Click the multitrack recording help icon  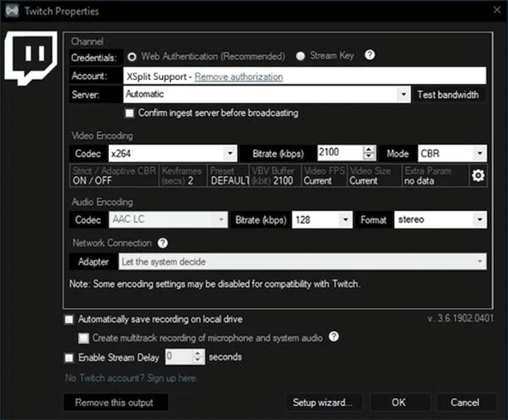(333, 337)
